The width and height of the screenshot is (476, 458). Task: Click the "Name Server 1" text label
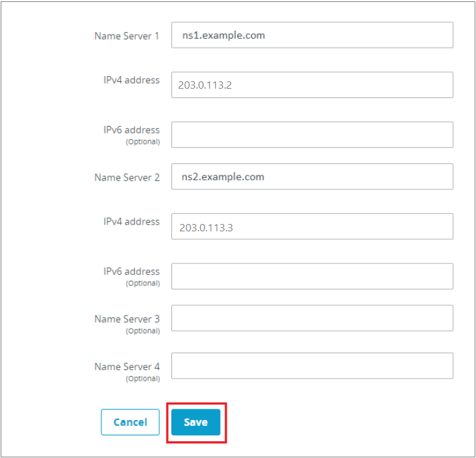[127, 36]
